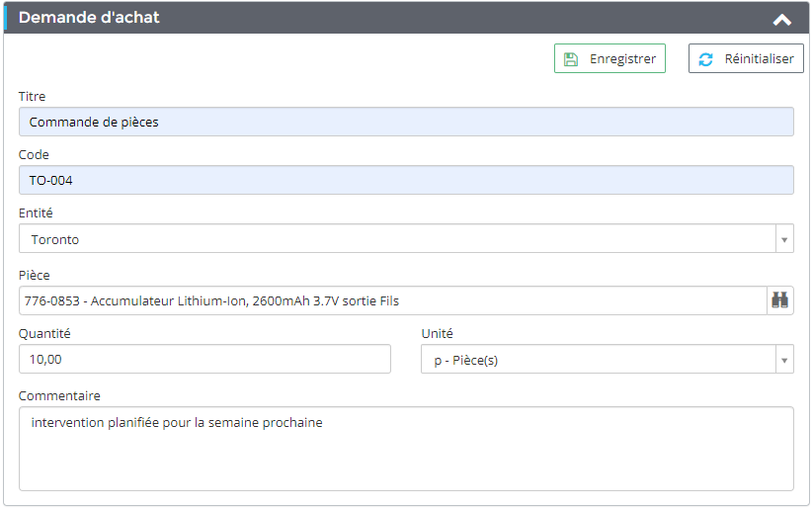The width and height of the screenshot is (812, 509).
Task: Click the Commentaire text area resize handle
Action: tap(787, 484)
